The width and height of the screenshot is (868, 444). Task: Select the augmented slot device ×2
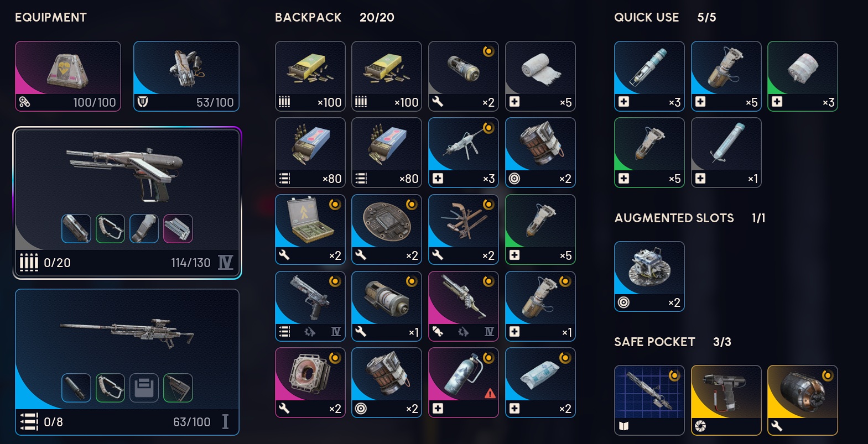tap(649, 276)
